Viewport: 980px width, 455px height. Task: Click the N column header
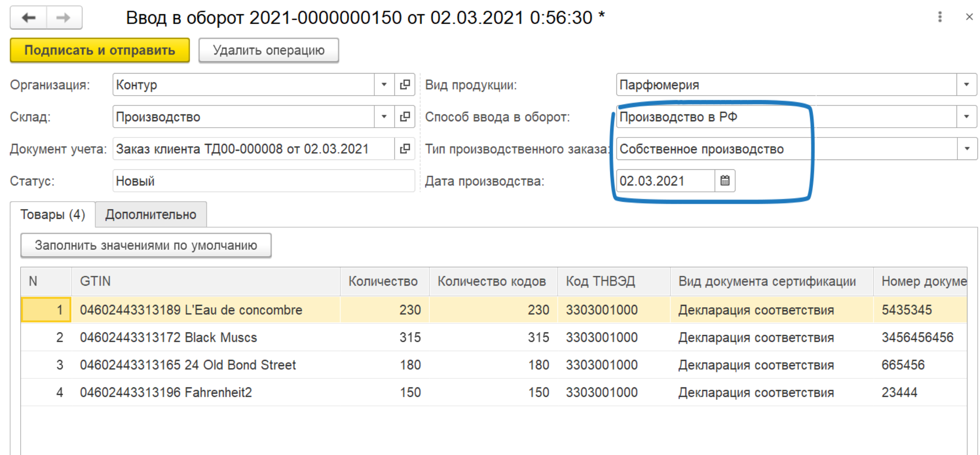click(x=46, y=281)
